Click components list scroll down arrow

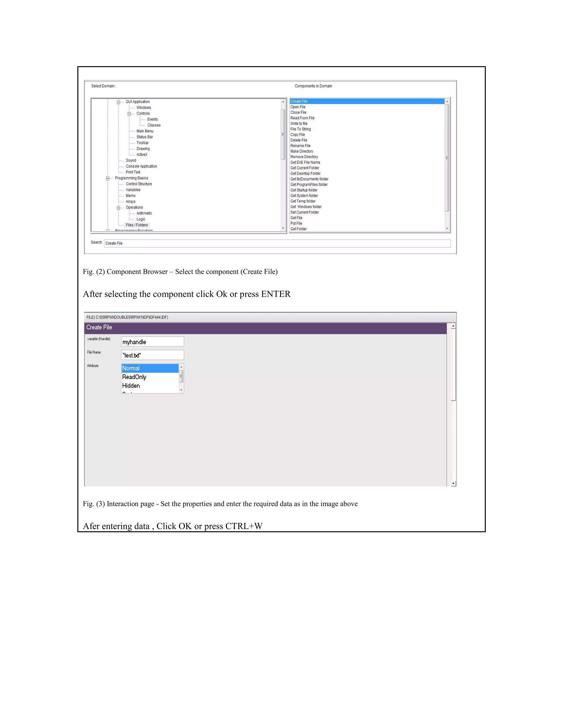pyautogui.click(x=447, y=229)
